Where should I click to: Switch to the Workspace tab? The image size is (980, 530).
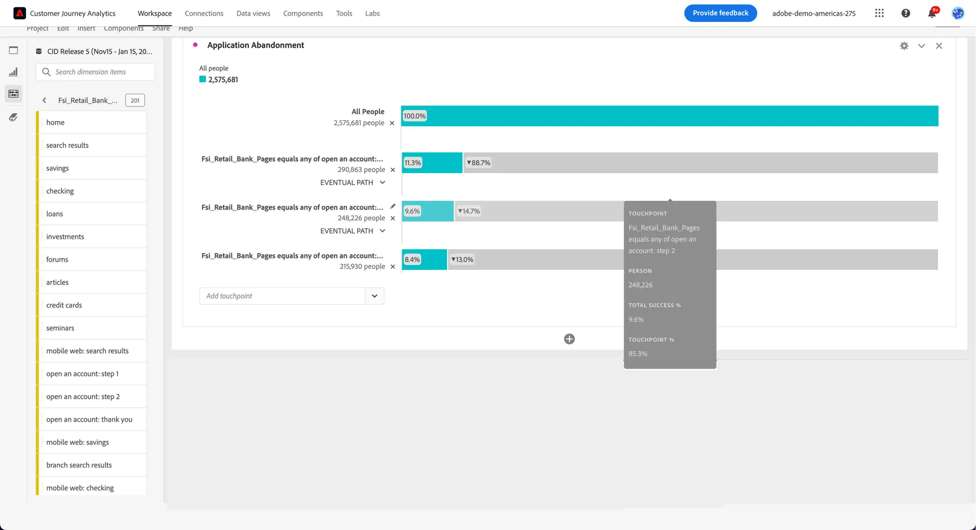155,14
